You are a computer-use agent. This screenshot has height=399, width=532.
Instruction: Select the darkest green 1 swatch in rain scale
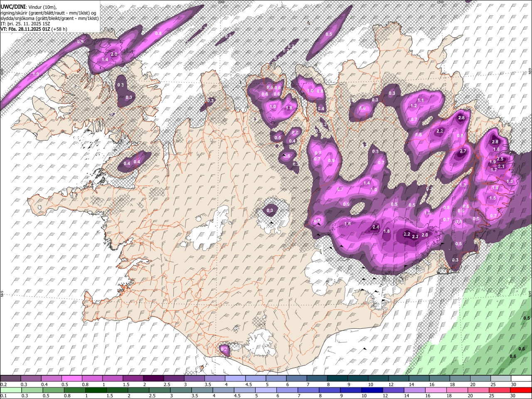point(96,390)
